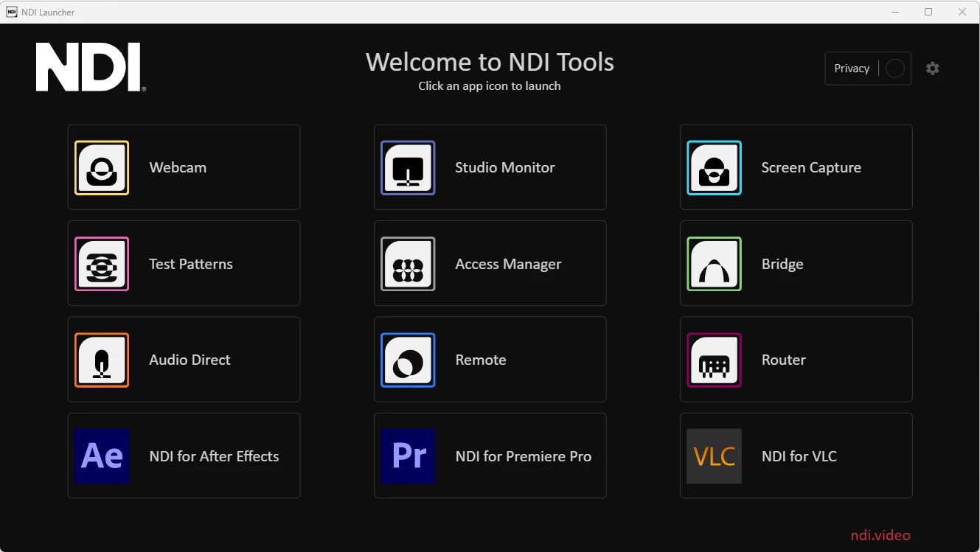Launch the Remote app icon
The height and width of the screenshot is (552, 980).
click(x=408, y=360)
